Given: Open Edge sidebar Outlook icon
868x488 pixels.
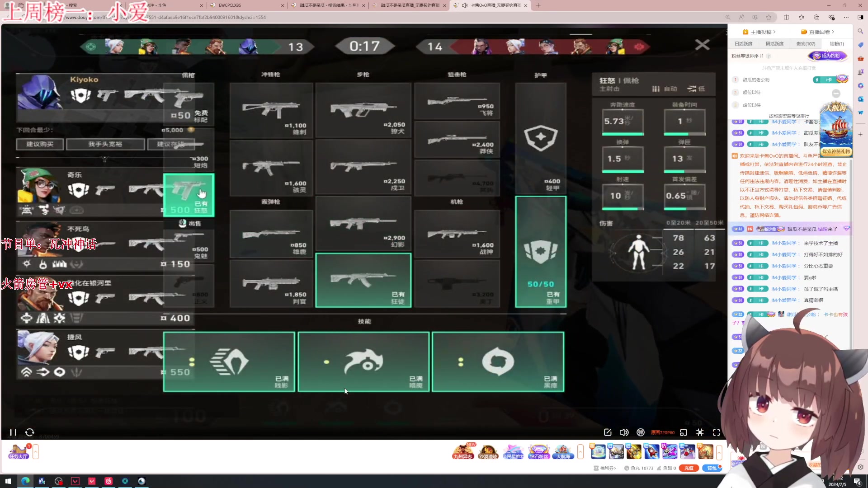Looking at the screenshot, I should tap(860, 99).
